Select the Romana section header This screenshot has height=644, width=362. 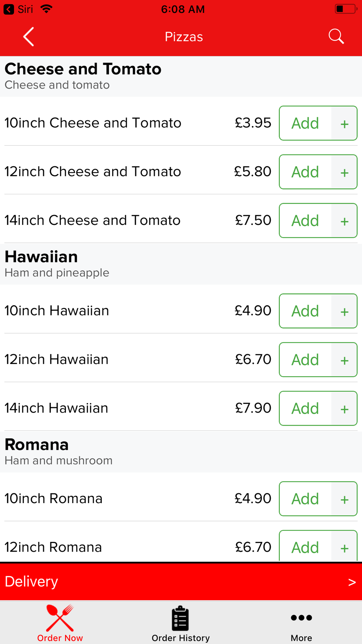pyautogui.click(x=181, y=452)
